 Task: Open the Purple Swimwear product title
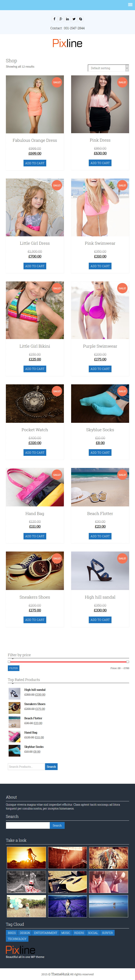pos(100,346)
